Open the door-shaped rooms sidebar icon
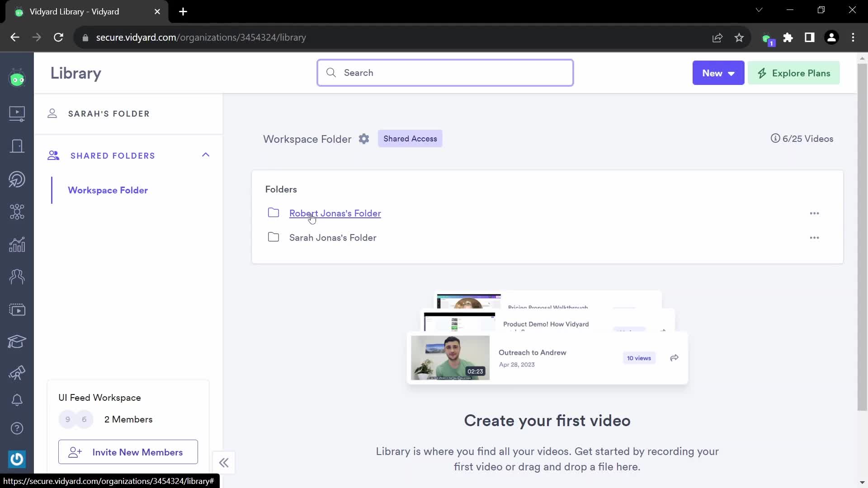Viewport: 868px width, 488px height. coord(17,146)
